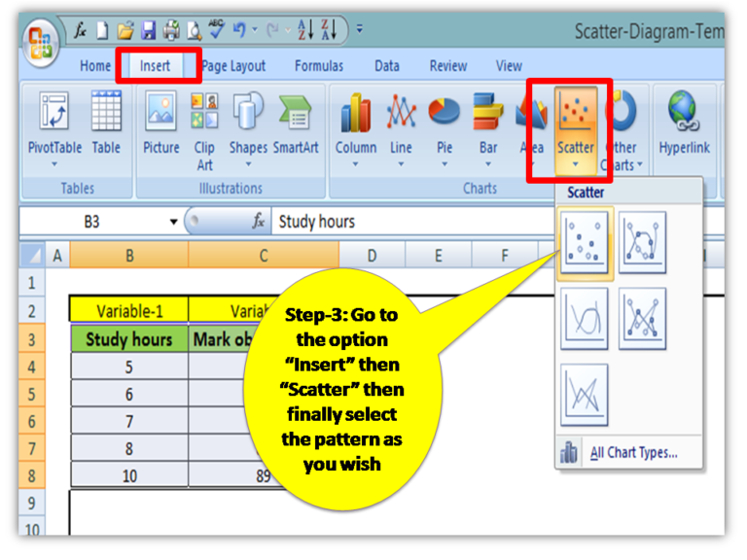
Task: Open the Review tab
Action: [448, 66]
